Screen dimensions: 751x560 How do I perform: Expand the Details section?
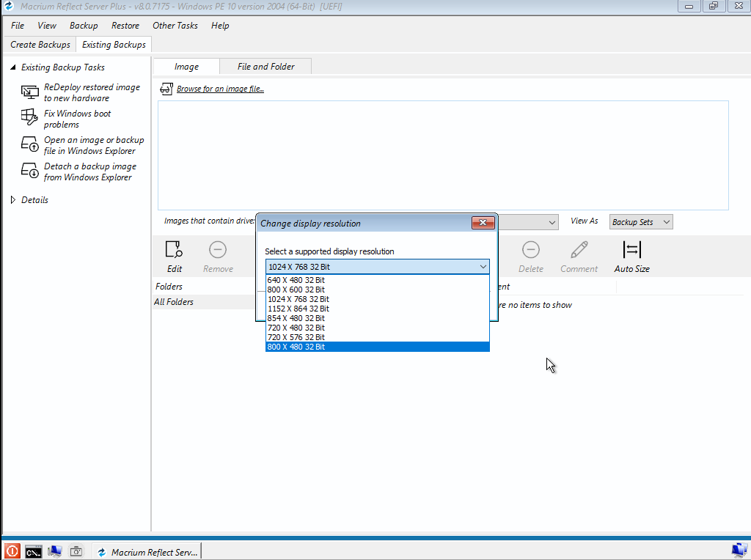(x=13, y=200)
